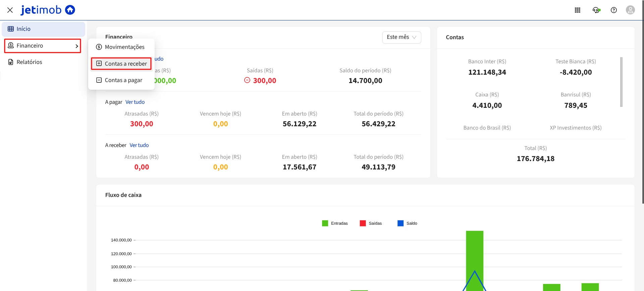Click the help question mark icon
This screenshot has height=291, width=644.
pyautogui.click(x=613, y=10)
